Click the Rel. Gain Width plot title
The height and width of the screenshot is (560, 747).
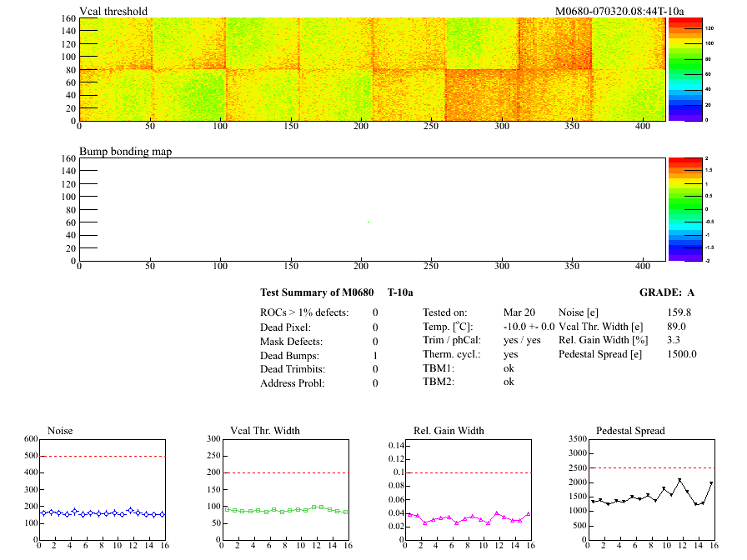coord(449,431)
